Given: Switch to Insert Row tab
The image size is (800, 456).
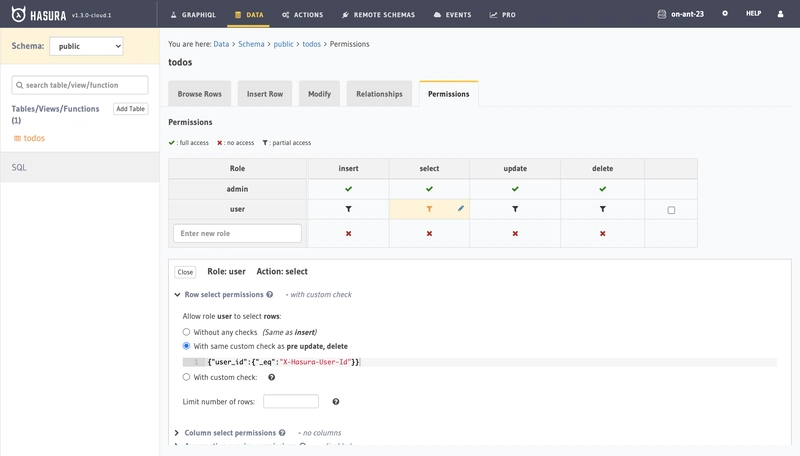Looking at the screenshot, I should [265, 94].
